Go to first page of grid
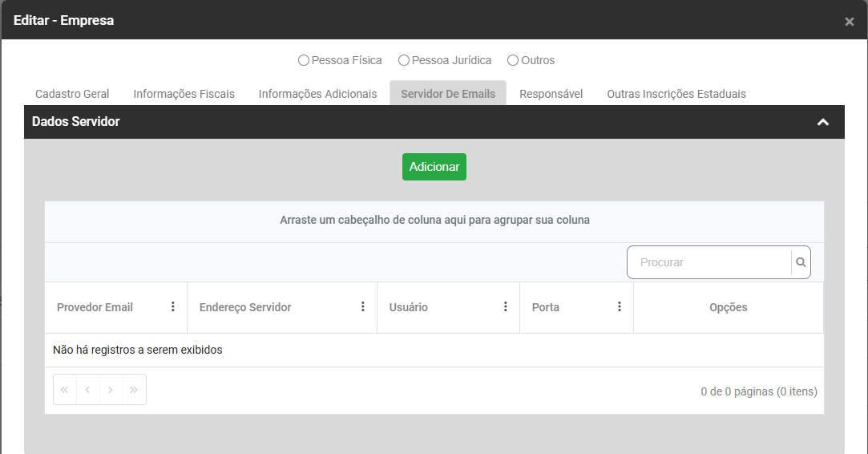 point(65,390)
